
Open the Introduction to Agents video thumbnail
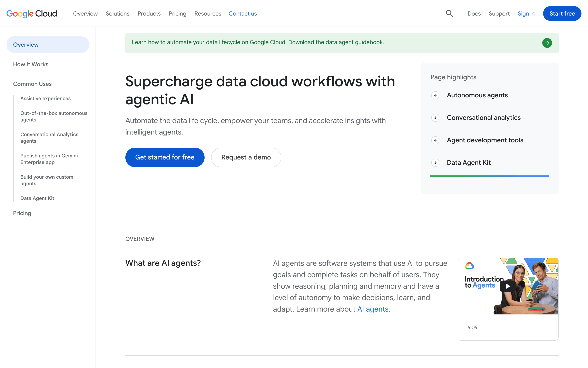tap(508, 286)
